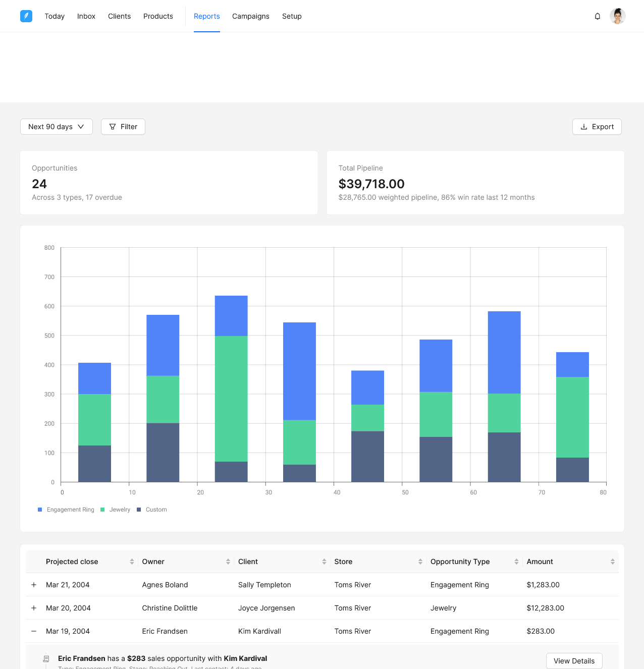Viewport: 644px width, 669px height.
Task: Sort by the Owner column
Action: 228,562
